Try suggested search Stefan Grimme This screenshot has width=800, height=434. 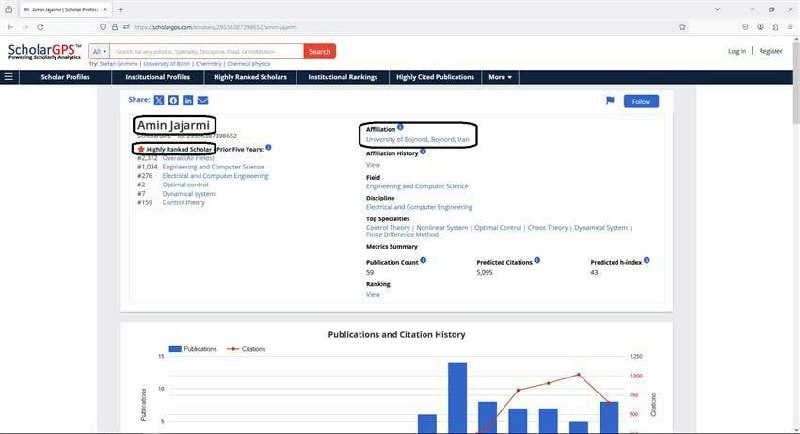(118, 64)
